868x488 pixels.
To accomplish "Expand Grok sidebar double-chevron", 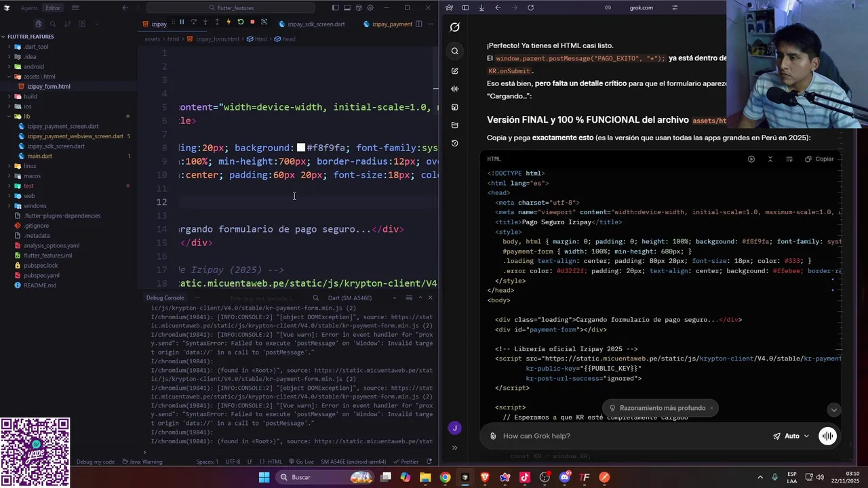I will coord(455,447).
